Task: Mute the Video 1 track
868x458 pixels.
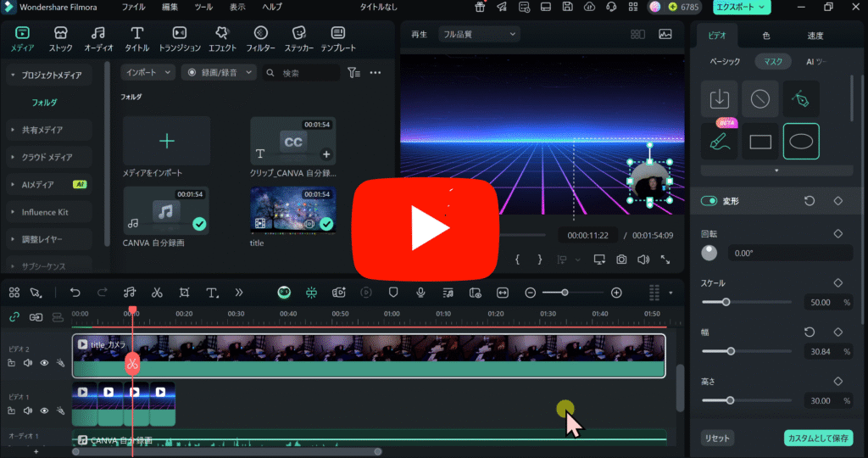Action: click(28, 411)
